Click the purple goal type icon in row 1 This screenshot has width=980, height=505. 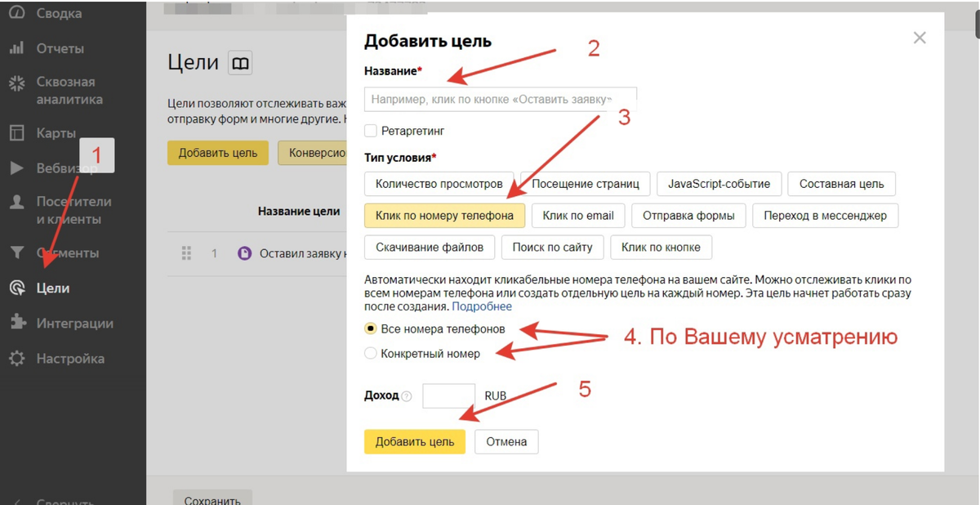point(244,253)
